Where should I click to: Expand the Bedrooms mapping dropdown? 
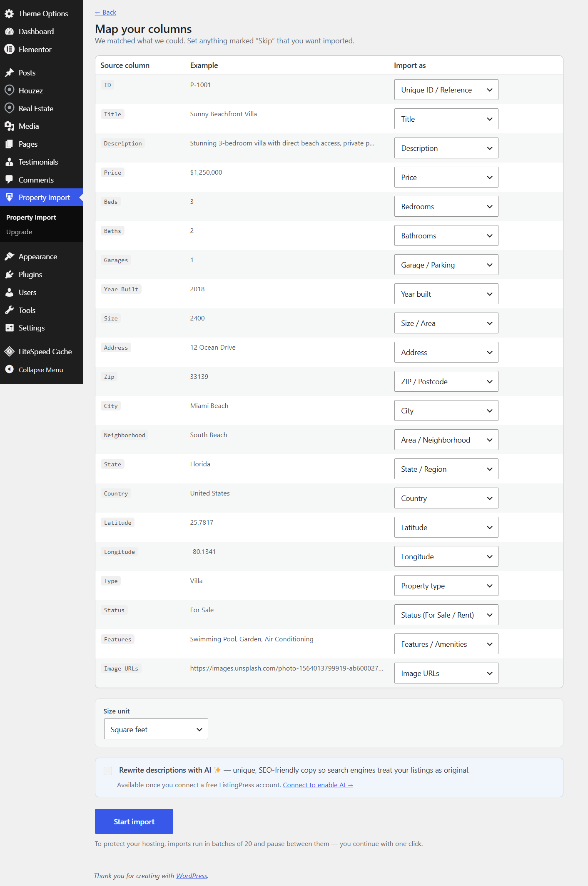click(446, 206)
